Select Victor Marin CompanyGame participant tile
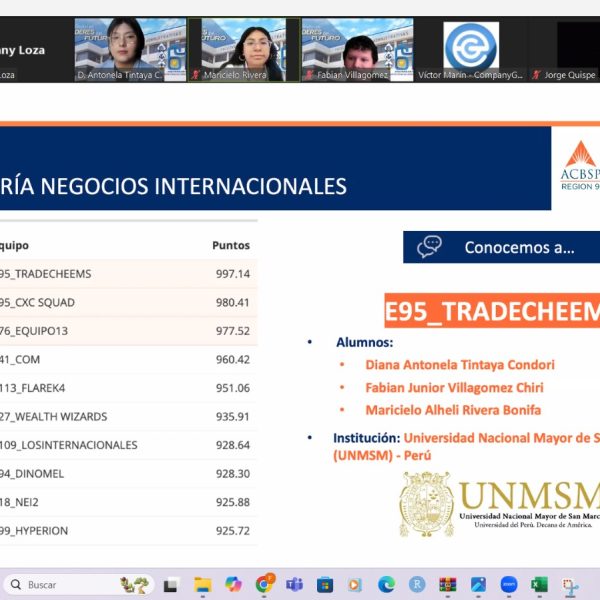This screenshot has width=600, height=600. (x=471, y=49)
